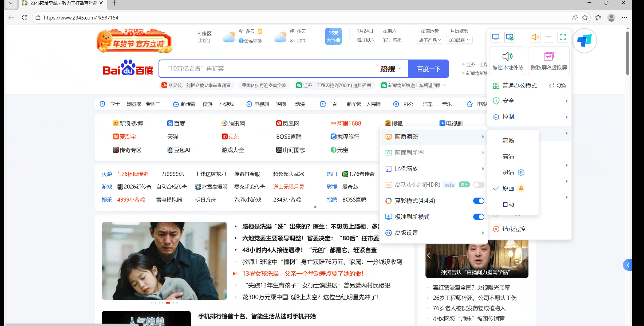Open the 隐私屏&虚拟屏 privacy screen tile
The image size is (644, 326).
(x=549, y=61)
